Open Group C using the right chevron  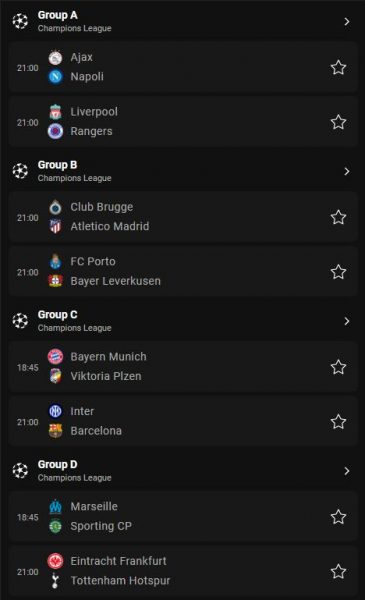click(x=347, y=321)
